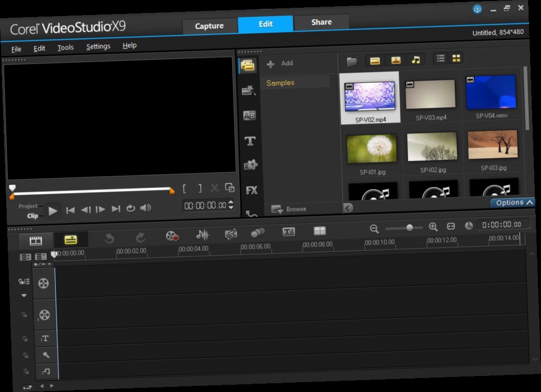The width and height of the screenshot is (541, 392).
Task: Open the Settings menu
Action: [x=98, y=46]
